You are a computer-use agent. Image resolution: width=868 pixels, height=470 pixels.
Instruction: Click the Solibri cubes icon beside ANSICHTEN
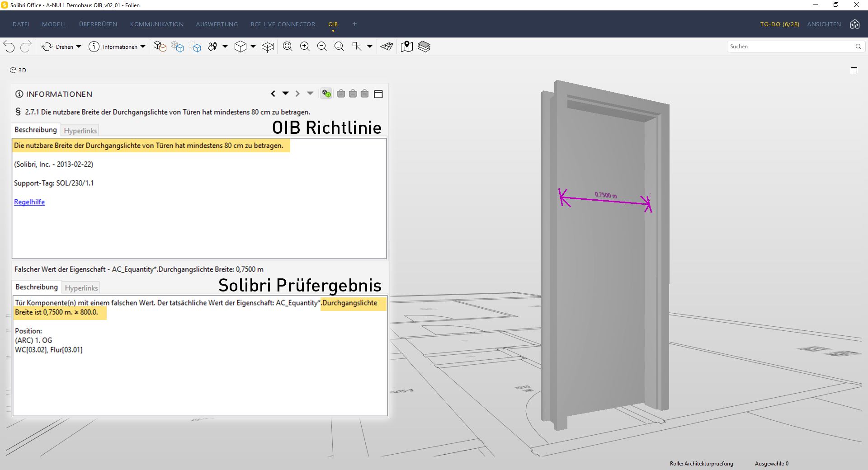(855, 24)
